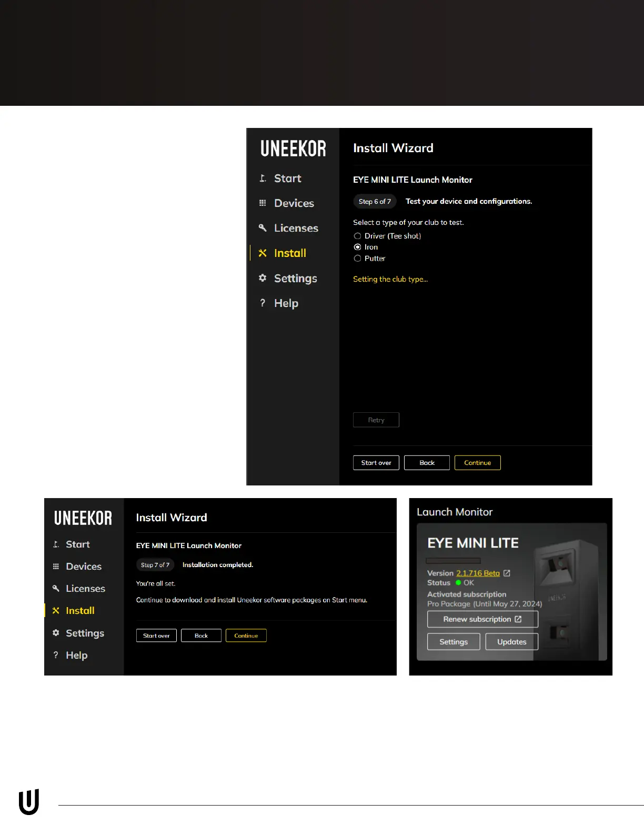Click the 'Launch Monitor' panel heading
644x834 pixels.
[x=455, y=512]
